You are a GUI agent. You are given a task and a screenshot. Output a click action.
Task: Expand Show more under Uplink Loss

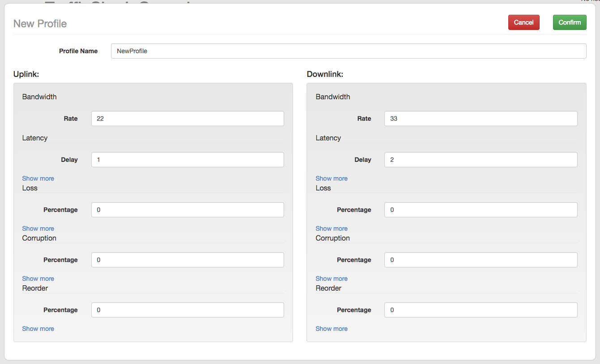[38, 229]
